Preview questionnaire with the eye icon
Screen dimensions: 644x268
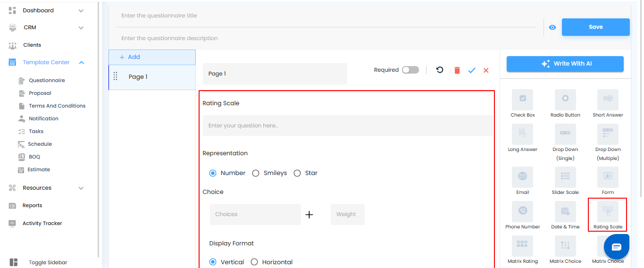click(x=552, y=27)
